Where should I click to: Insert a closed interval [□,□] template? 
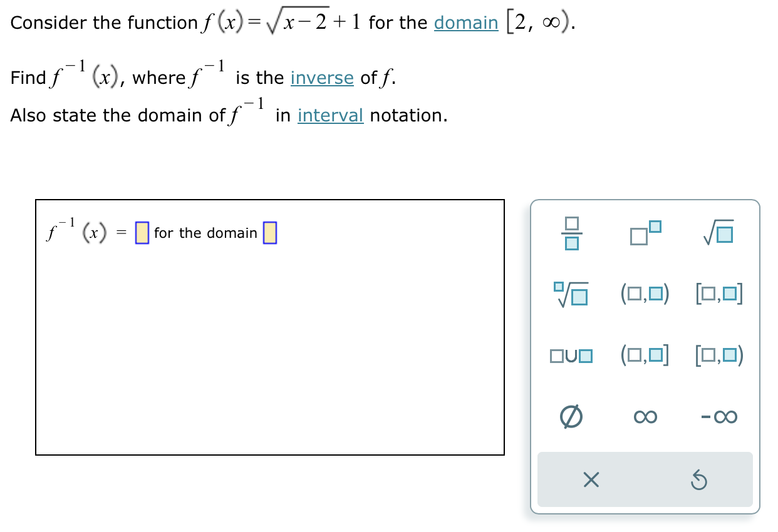tap(718, 295)
